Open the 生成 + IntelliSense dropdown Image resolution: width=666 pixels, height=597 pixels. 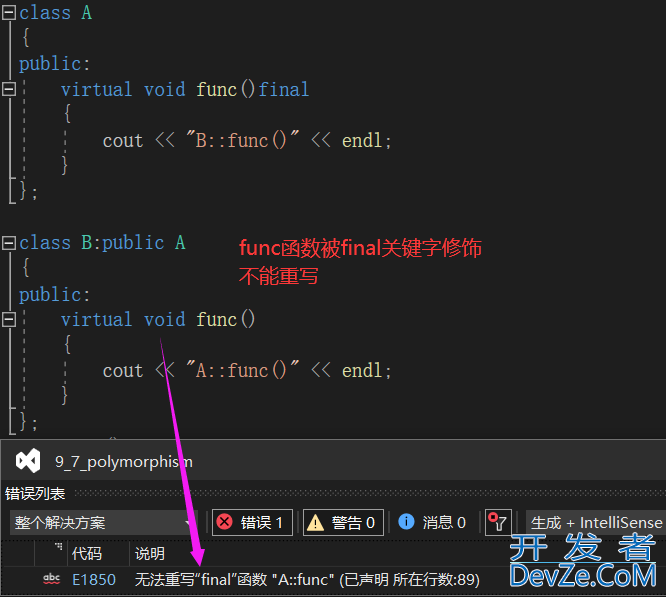596,522
